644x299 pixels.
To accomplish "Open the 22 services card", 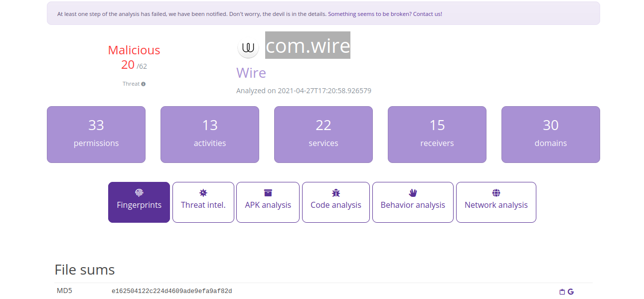I will pyautogui.click(x=323, y=135).
